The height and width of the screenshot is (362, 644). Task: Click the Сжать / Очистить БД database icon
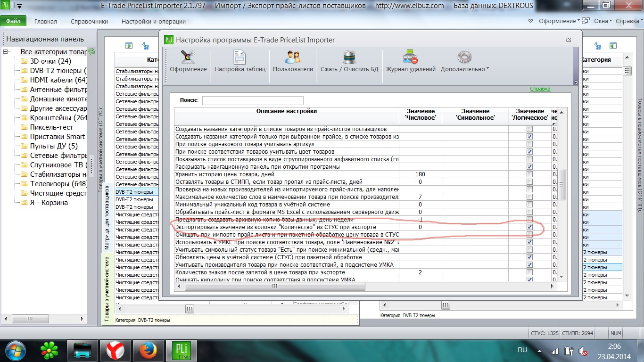click(x=349, y=57)
